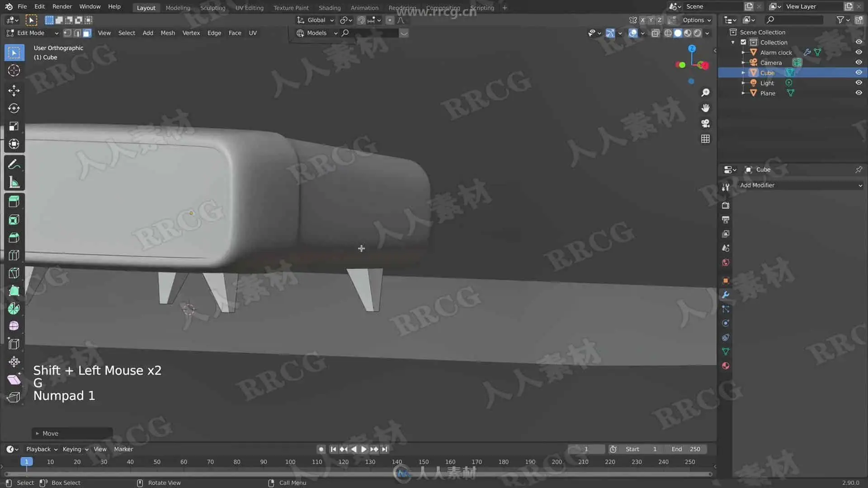
Task: Select the Move tool in toolbar
Action: 14,90
